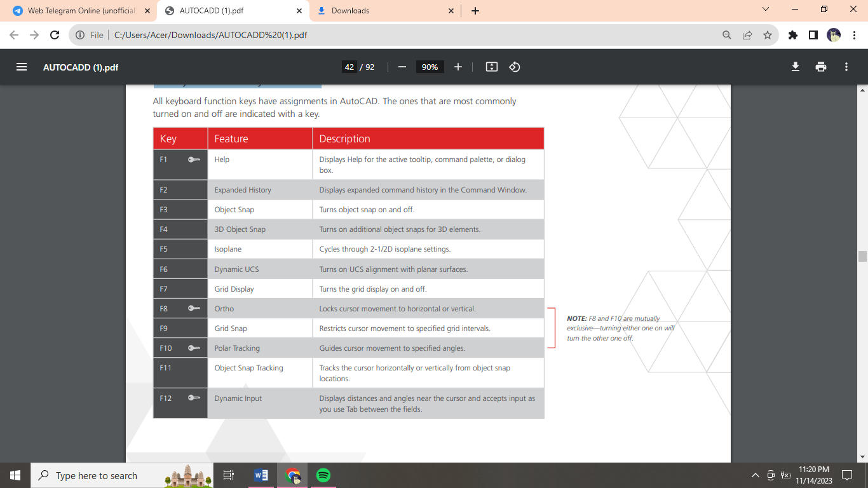Click the zoom magnifier icon in address bar
Viewport: 868px width, 488px height.
click(x=727, y=35)
